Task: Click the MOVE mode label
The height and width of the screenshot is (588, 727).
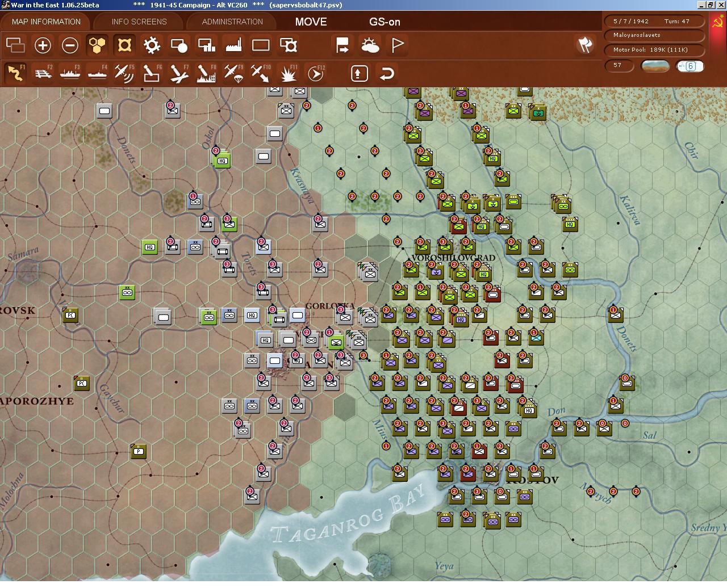Action: tap(311, 22)
